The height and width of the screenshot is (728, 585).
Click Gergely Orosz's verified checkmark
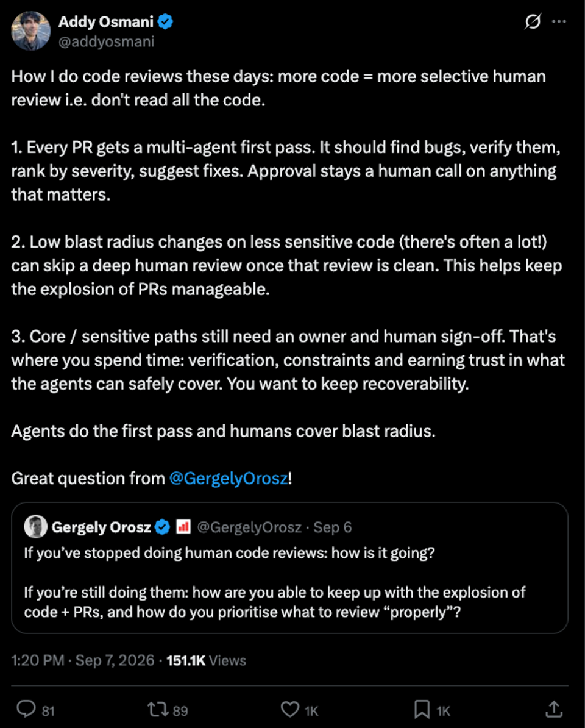162,527
